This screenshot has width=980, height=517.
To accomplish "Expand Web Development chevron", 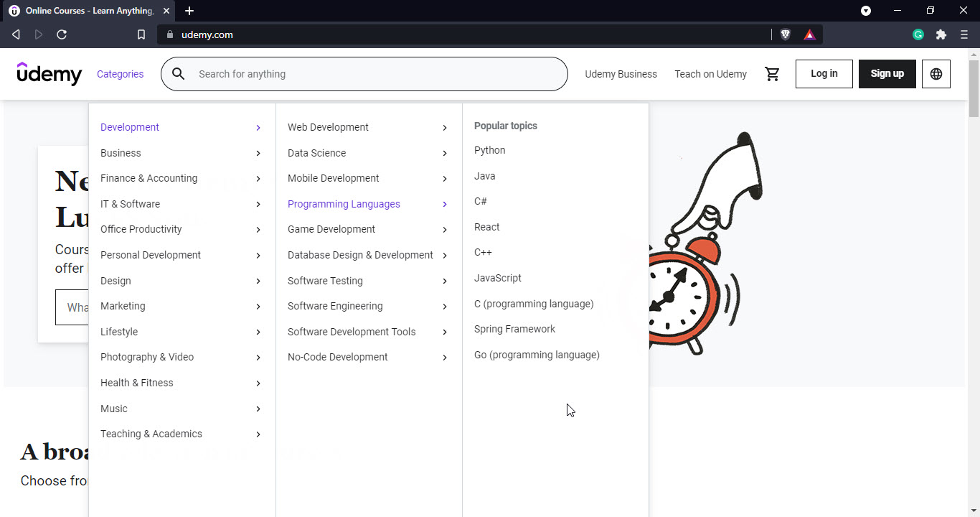I will tap(445, 128).
